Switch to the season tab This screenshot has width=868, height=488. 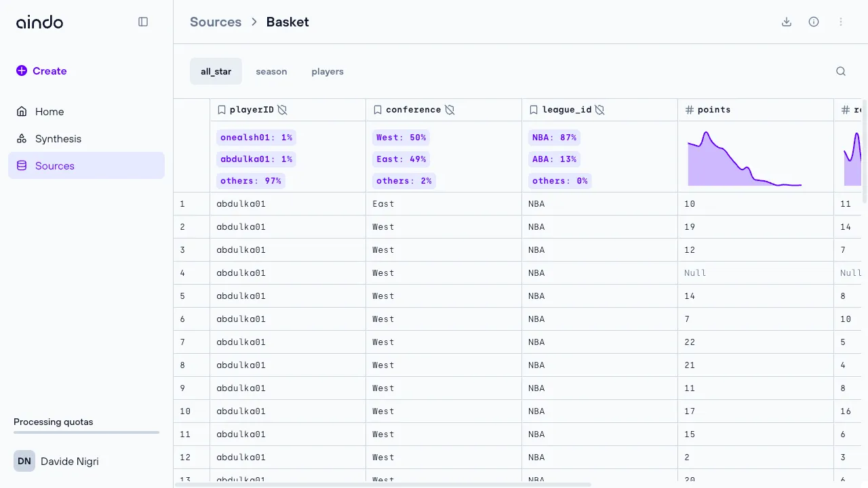[x=271, y=71]
